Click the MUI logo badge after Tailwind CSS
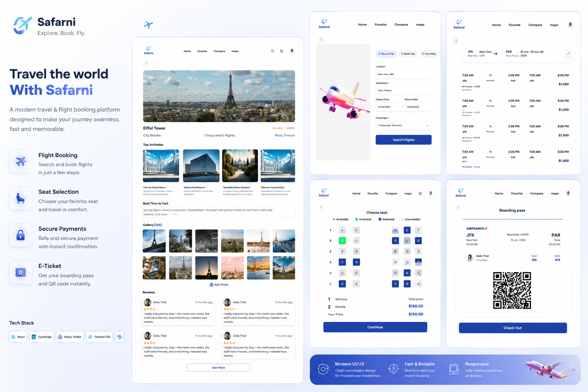Image resolution: width=588 pixels, height=392 pixels. [x=119, y=337]
